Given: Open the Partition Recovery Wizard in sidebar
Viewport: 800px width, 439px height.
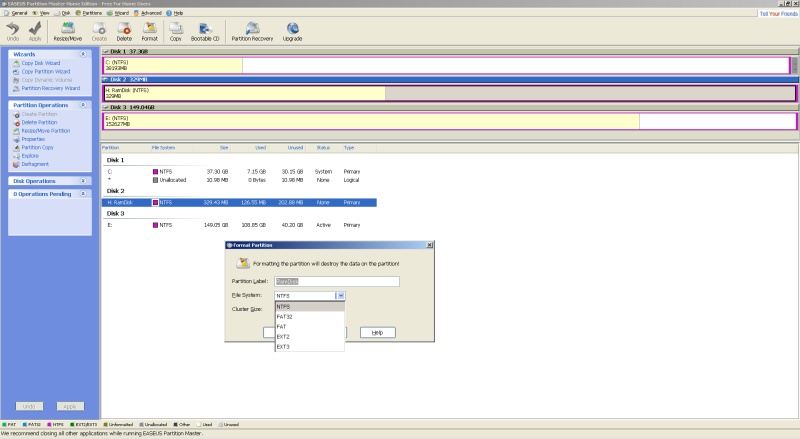Looking at the screenshot, I should [x=51, y=88].
